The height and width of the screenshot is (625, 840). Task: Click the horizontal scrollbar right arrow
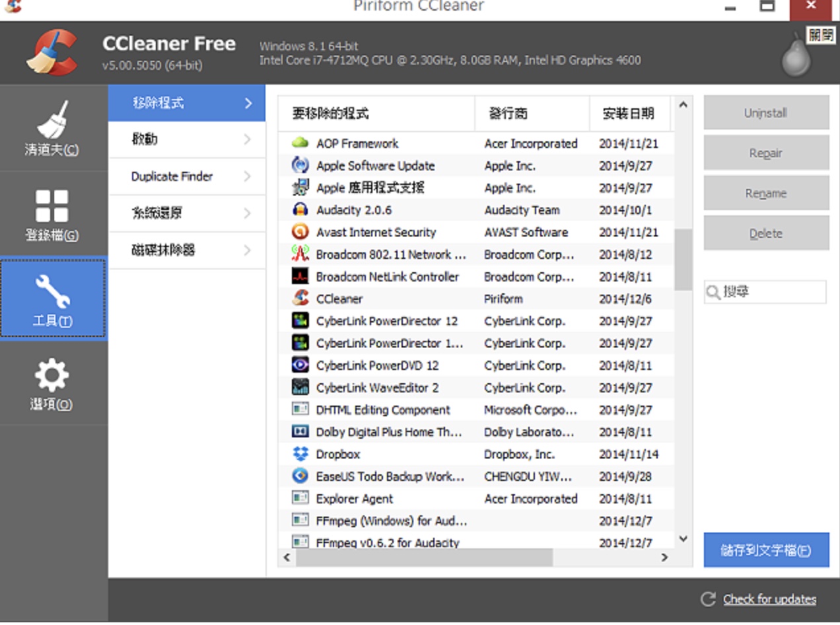pyautogui.click(x=665, y=557)
